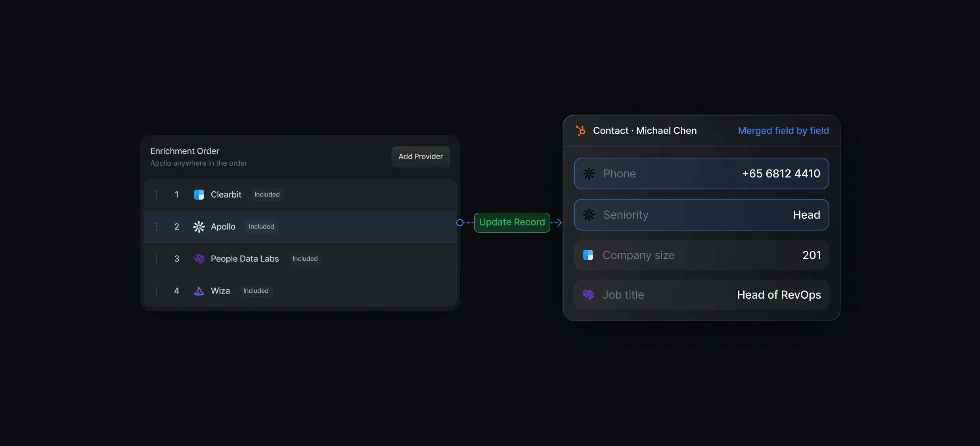Click the brain icon in Job title field
Image resolution: width=980 pixels, height=446 pixels.
coord(588,295)
